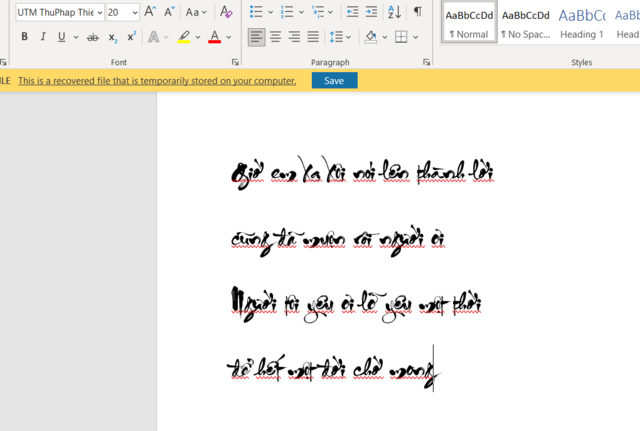Click the word 'yêu' after 'tôi'

coord(319,308)
